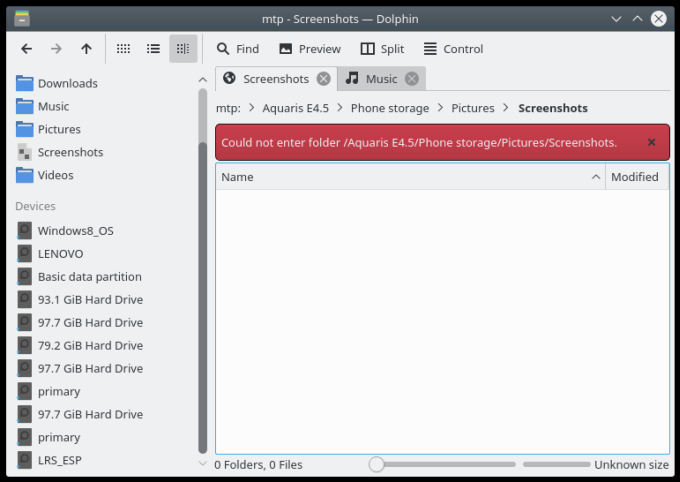Switch to the Screenshots tab
This screenshot has height=482, width=680.
pos(276,79)
